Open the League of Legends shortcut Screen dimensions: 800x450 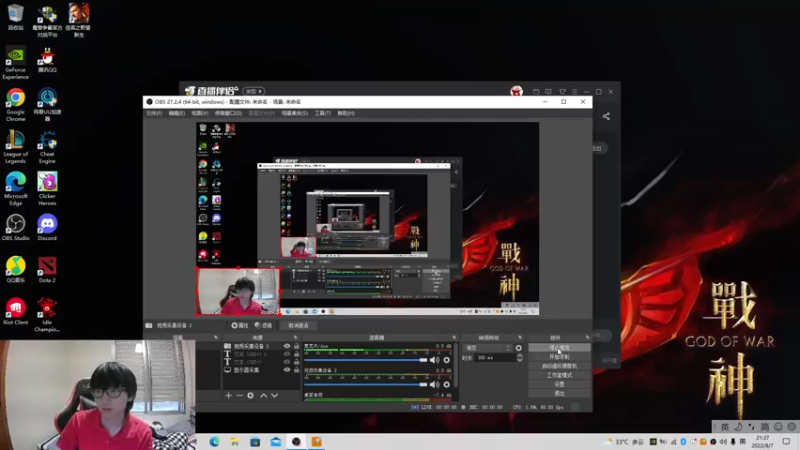tap(15, 147)
